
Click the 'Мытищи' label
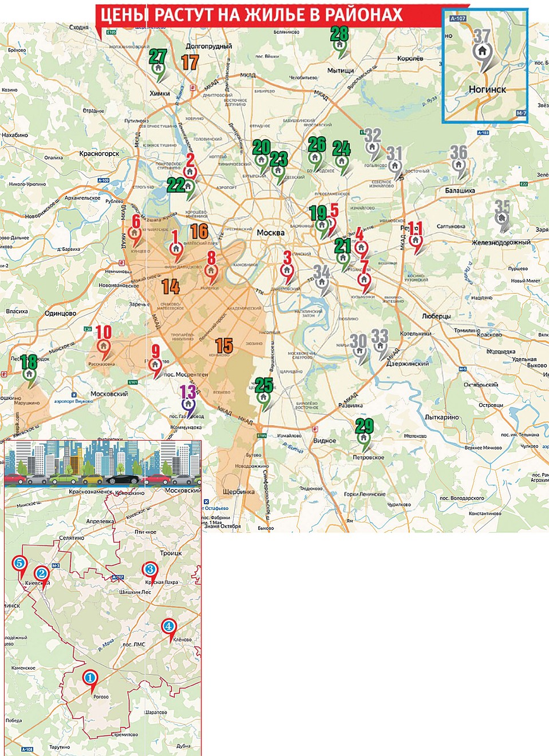tap(341, 70)
